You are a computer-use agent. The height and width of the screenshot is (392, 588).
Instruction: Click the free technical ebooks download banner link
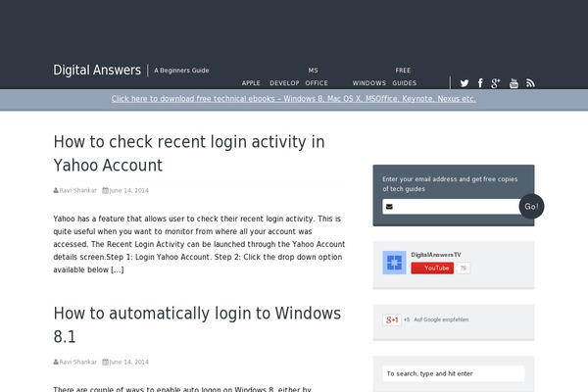click(294, 99)
